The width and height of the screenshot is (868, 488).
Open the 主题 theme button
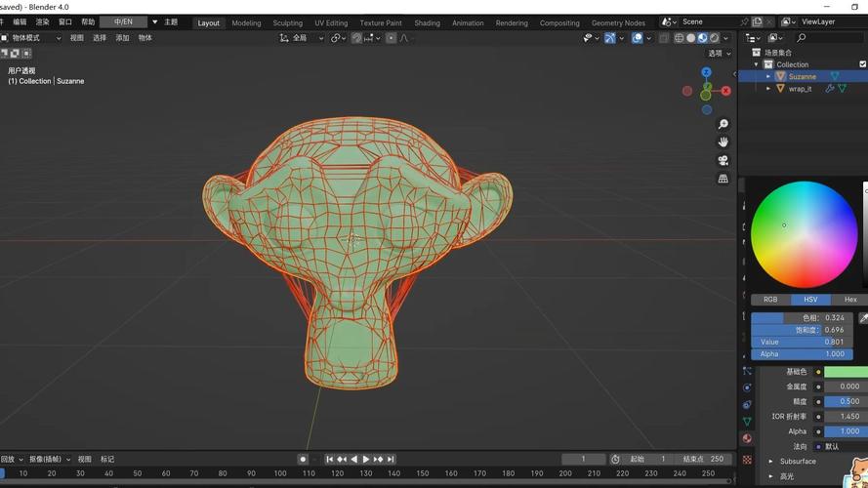click(171, 21)
